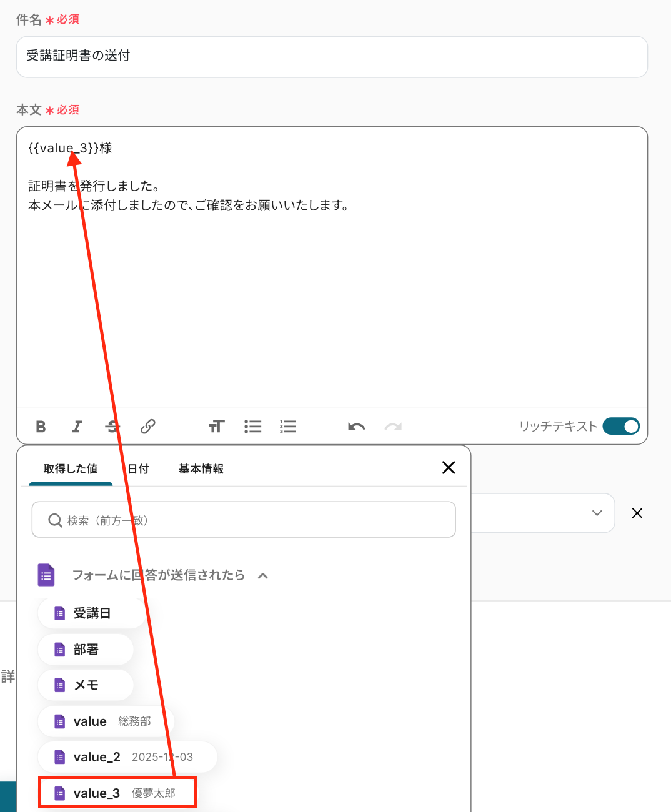Switch to the 基本情報 tab
The height and width of the screenshot is (812, 671).
(201, 468)
